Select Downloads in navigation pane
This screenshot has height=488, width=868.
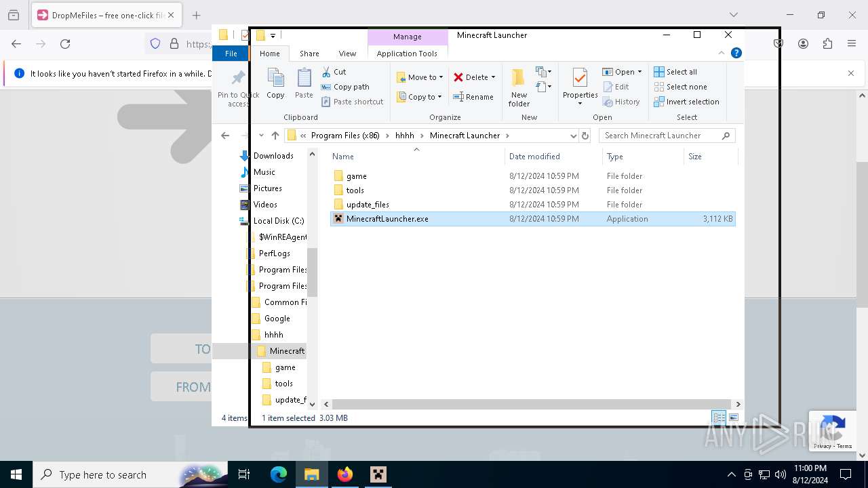click(273, 156)
